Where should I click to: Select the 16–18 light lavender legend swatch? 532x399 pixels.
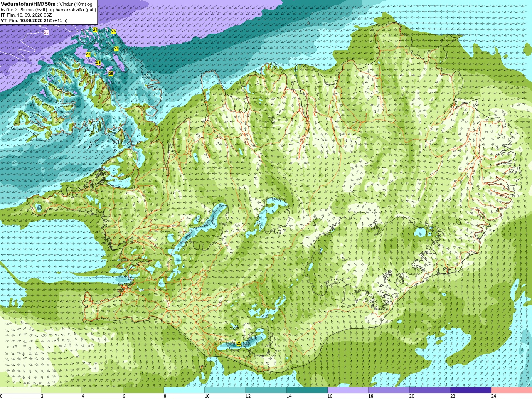348,390
